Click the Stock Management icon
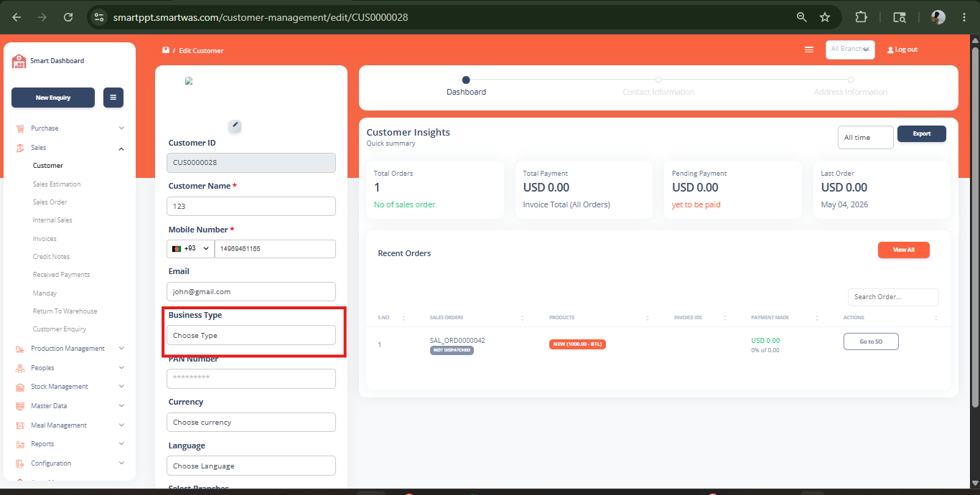 point(20,387)
